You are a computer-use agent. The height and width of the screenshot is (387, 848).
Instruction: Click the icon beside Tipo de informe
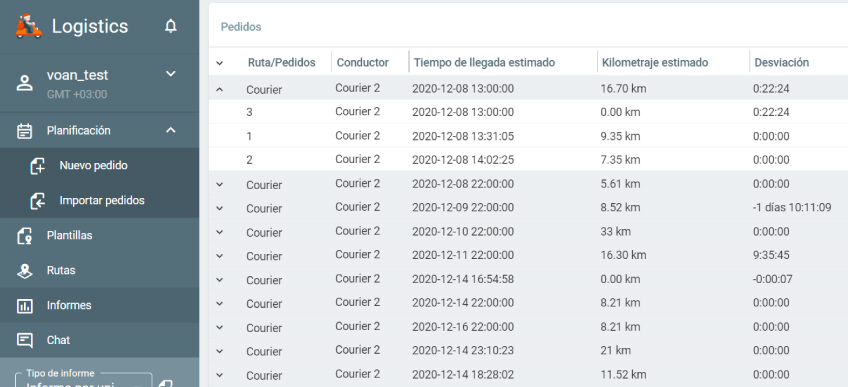tap(166, 383)
